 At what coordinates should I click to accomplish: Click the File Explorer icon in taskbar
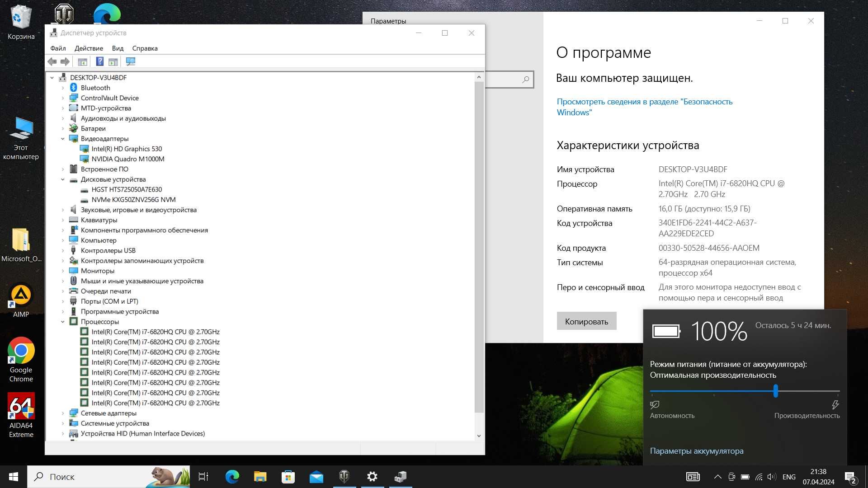pos(260,476)
